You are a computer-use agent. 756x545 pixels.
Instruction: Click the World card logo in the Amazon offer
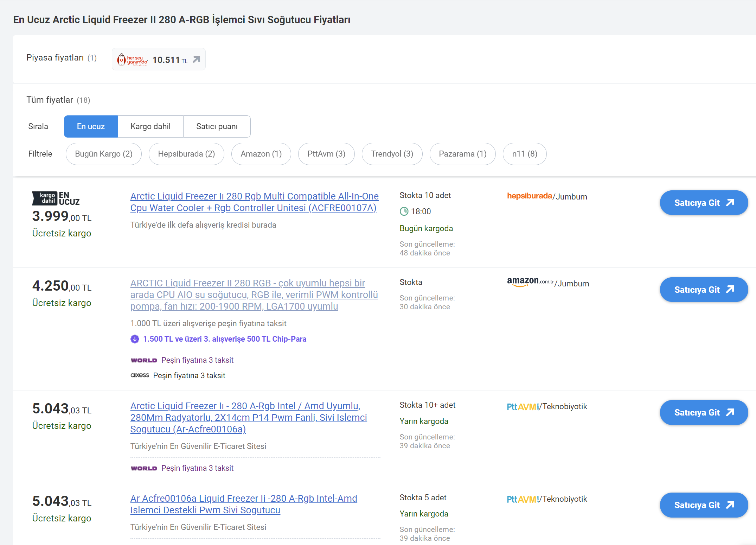point(144,360)
